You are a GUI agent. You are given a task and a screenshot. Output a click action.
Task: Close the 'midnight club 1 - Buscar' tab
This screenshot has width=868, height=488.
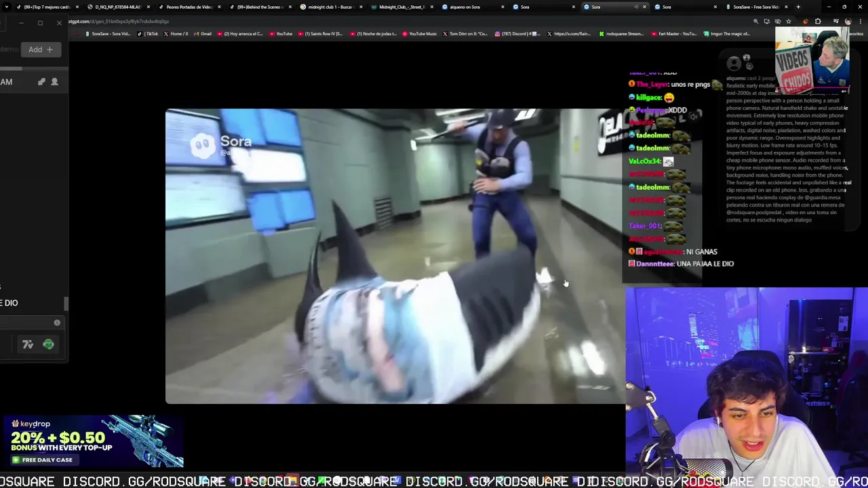point(361,7)
